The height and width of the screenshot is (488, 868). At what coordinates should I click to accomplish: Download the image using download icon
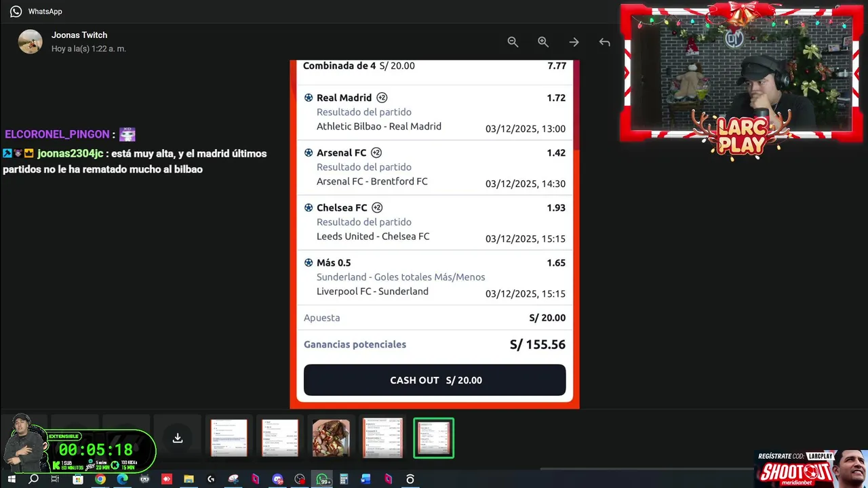pyautogui.click(x=178, y=438)
